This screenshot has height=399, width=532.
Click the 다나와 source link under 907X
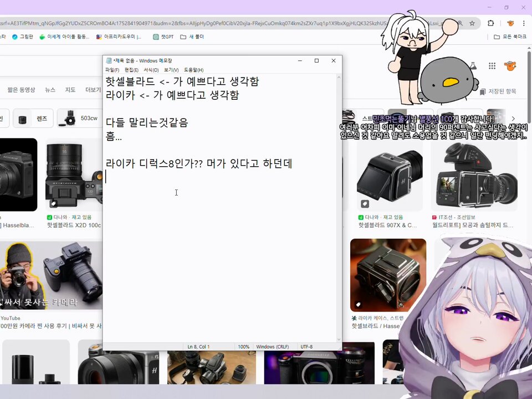tap(381, 217)
